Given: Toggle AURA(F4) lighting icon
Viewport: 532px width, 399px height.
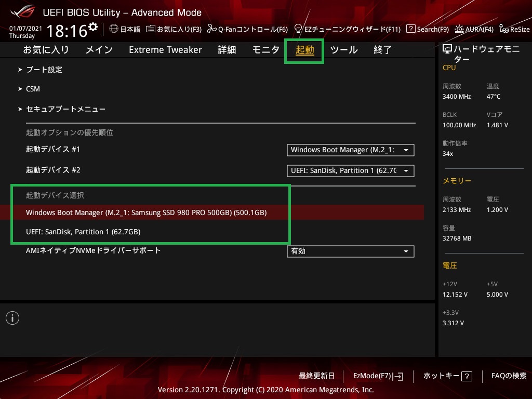Looking at the screenshot, I should 459,29.
